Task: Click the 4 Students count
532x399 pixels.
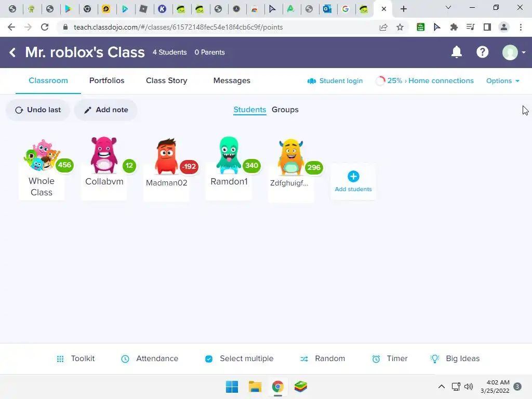Action: (170, 52)
